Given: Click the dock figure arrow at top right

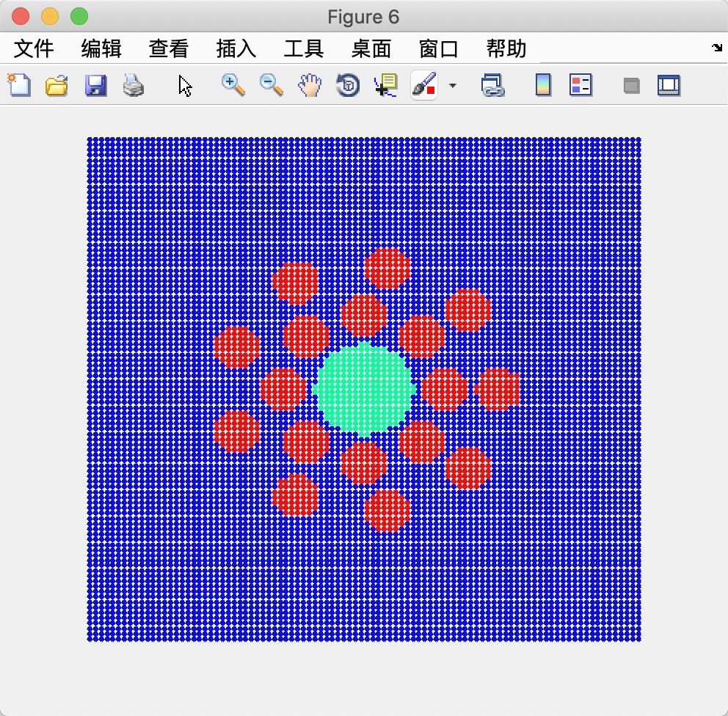Looking at the screenshot, I should click(717, 47).
